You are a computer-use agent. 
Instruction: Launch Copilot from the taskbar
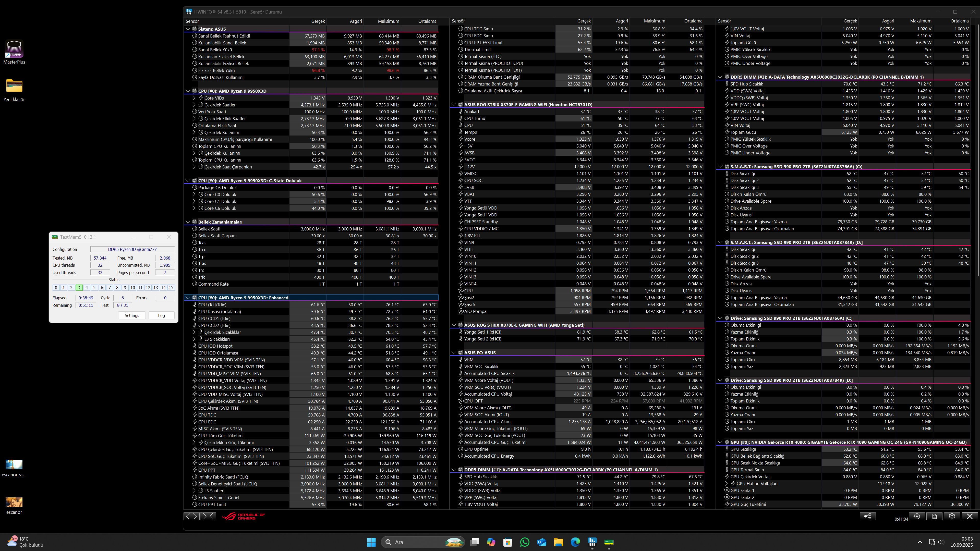click(491, 542)
